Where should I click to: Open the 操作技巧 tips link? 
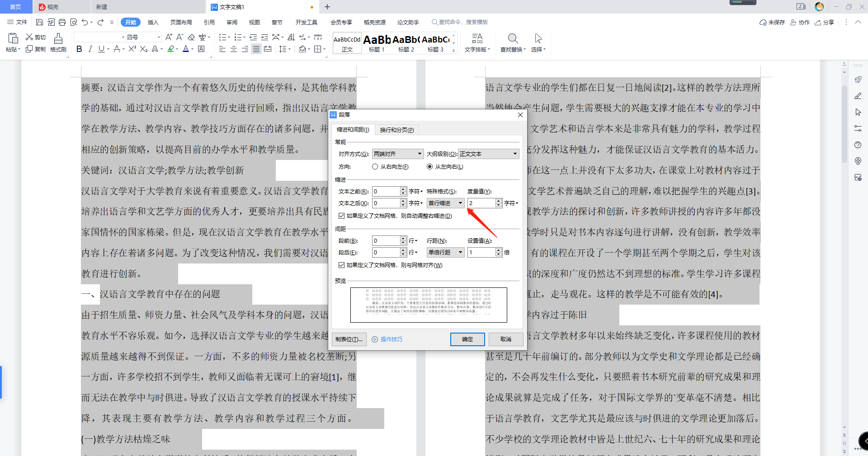(387, 339)
